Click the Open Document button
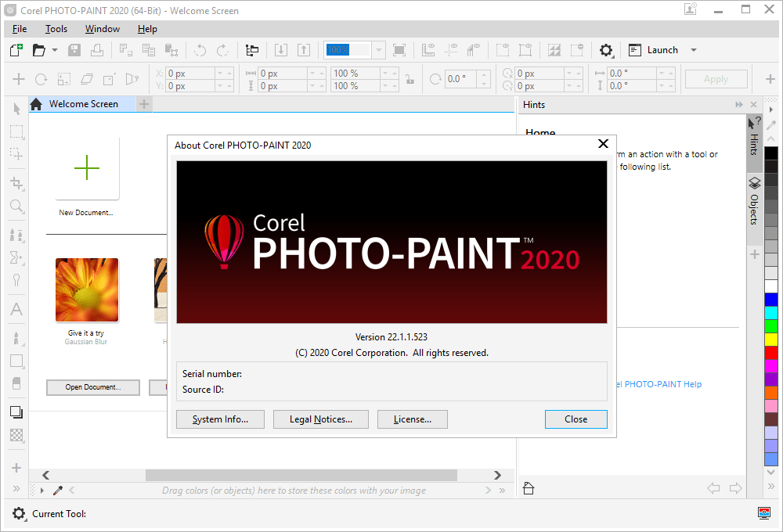Image resolution: width=783 pixels, height=532 pixels. click(x=93, y=387)
